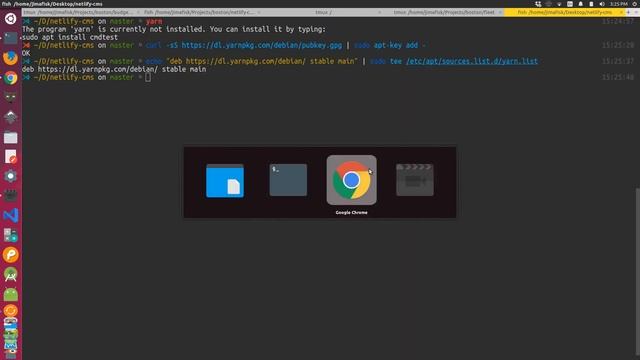Open the green Android robot app in the dock
This screenshot has height=360, width=640.
[11, 294]
